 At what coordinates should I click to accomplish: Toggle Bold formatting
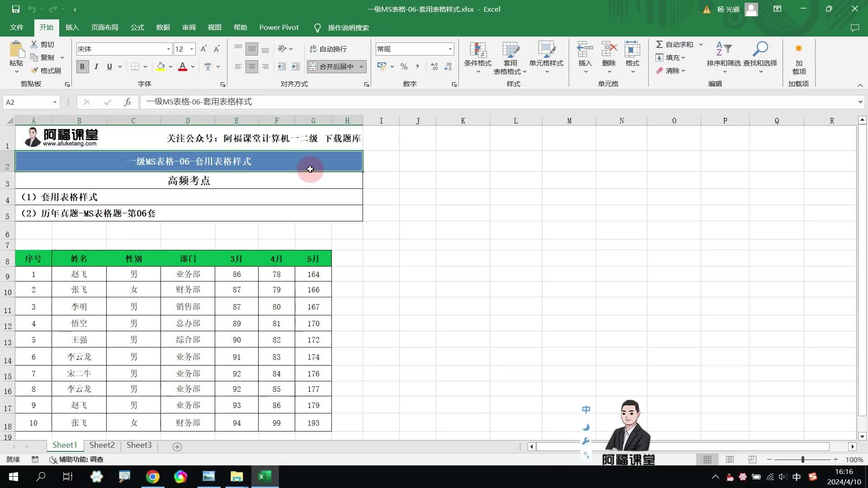82,66
